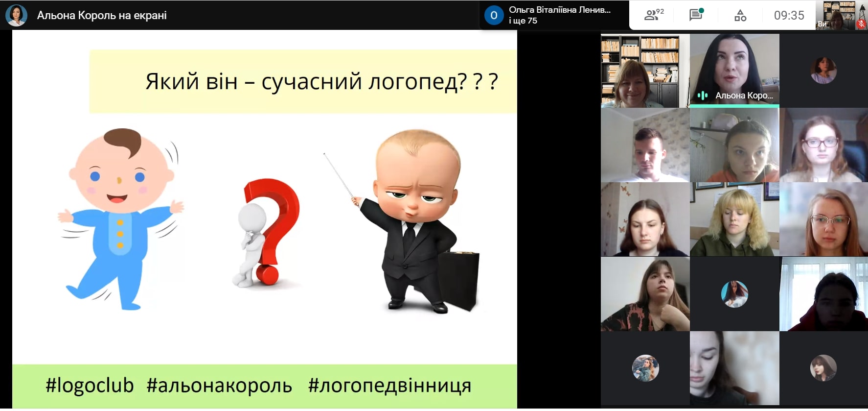Viewport: 868px width, 411px height.
Task: Select the blonde curly-haired participant tile
Action: point(734,219)
